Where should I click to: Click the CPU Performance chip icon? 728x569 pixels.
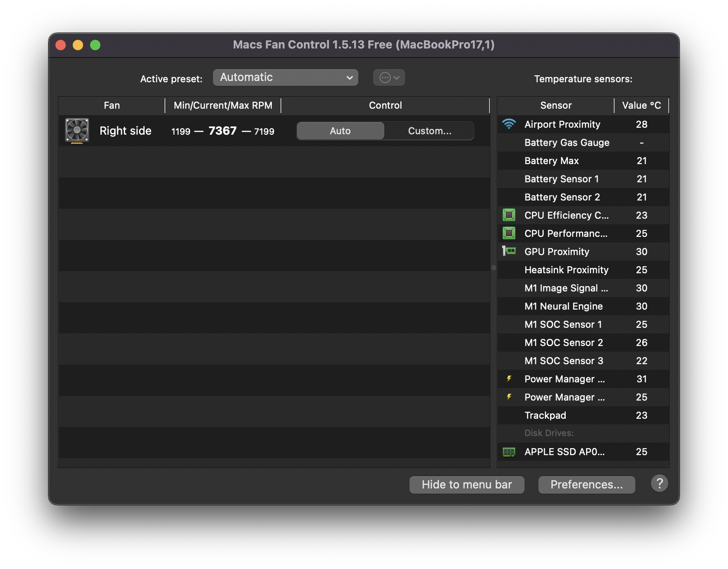pyautogui.click(x=509, y=233)
